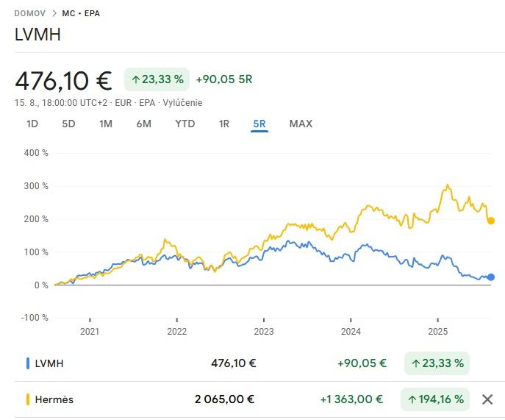Click the yellow Hermès endpoint dot on chart

(x=491, y=221)
